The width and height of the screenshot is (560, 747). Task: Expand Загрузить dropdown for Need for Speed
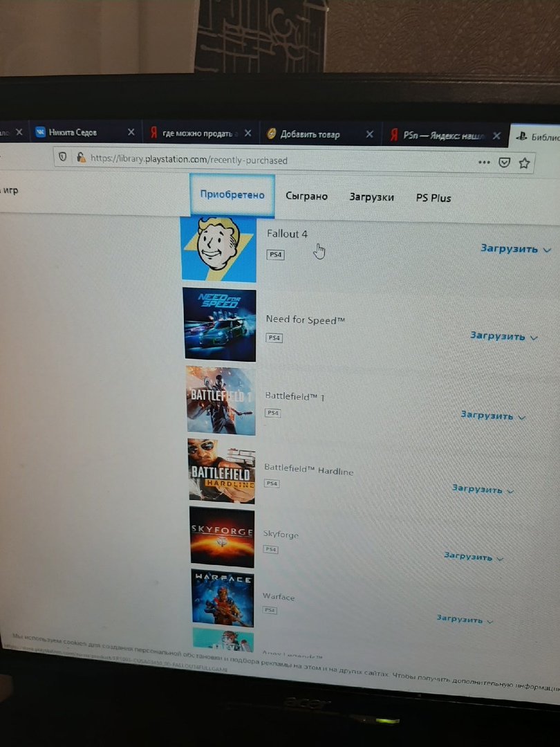pyautogui.click(x=504, y=336)
